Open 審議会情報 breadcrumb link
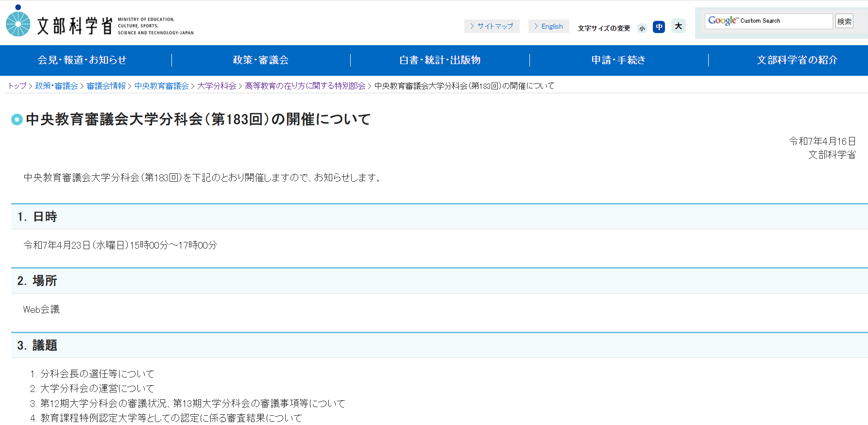868x425 pixels. (x=106, y=86)
